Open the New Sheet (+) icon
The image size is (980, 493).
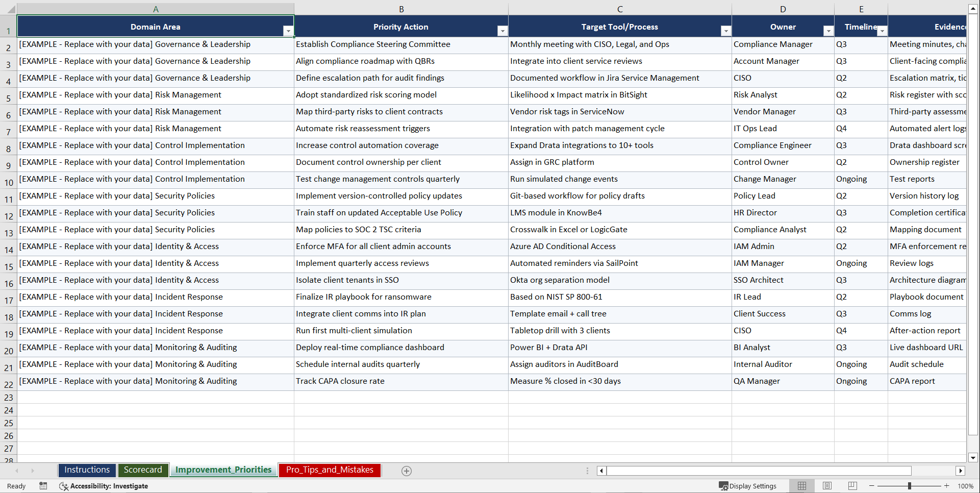pyautogui.click(x=406, y=471)
